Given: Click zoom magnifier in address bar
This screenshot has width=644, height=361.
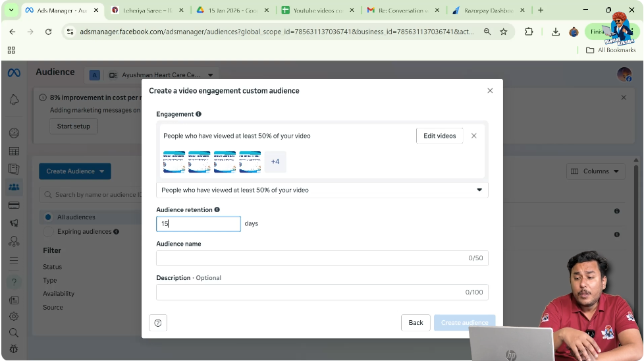Looking at the screenshot, I should pos(487,32).
